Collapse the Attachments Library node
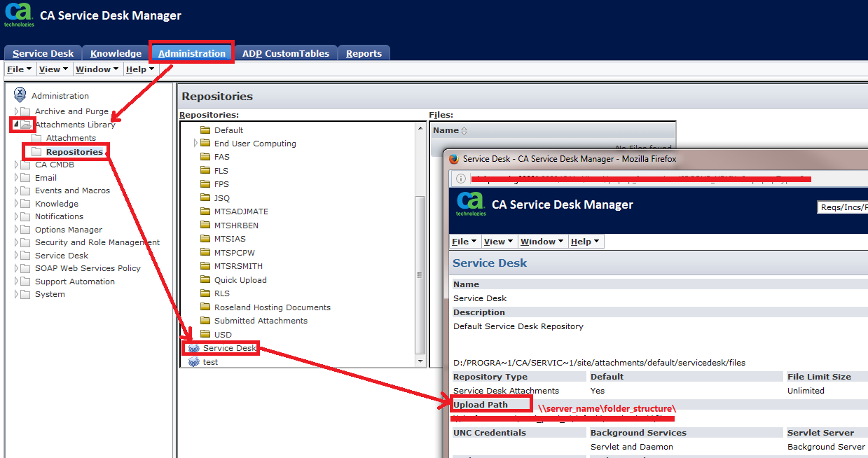Viewport: 868px width, 458px height. [17, 125]
